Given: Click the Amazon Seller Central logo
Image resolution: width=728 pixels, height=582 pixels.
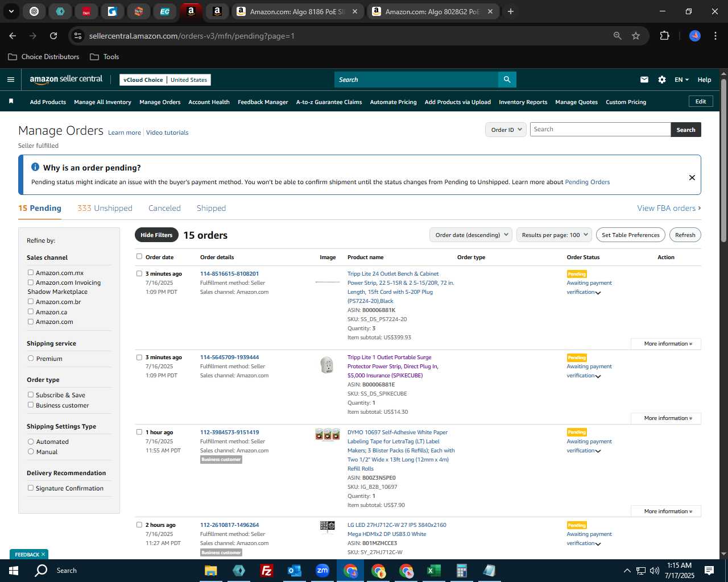Looking at the screenshot, I should pos(66,80).
